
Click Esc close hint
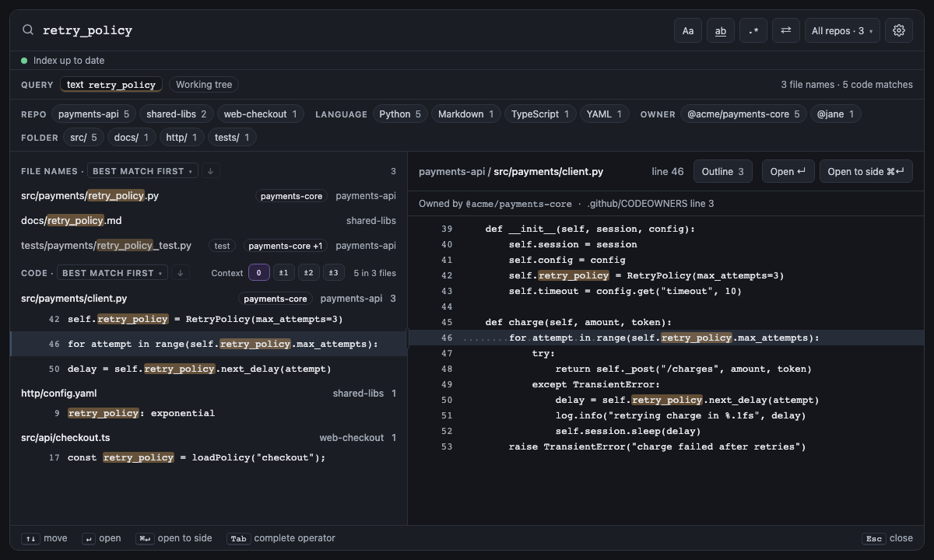[887, 538]
